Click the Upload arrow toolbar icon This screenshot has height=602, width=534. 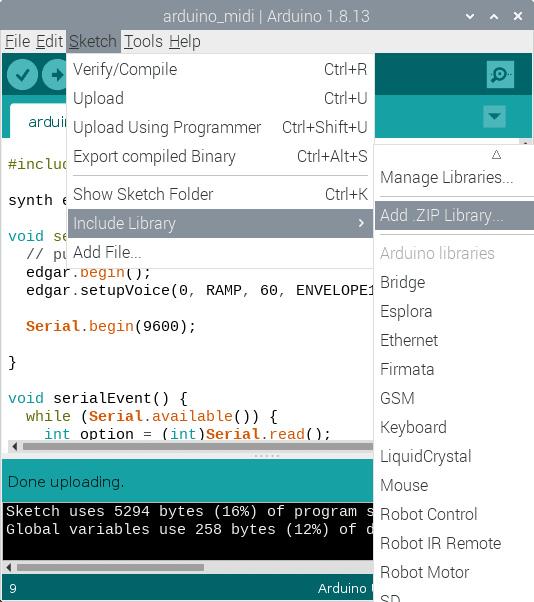55,74
